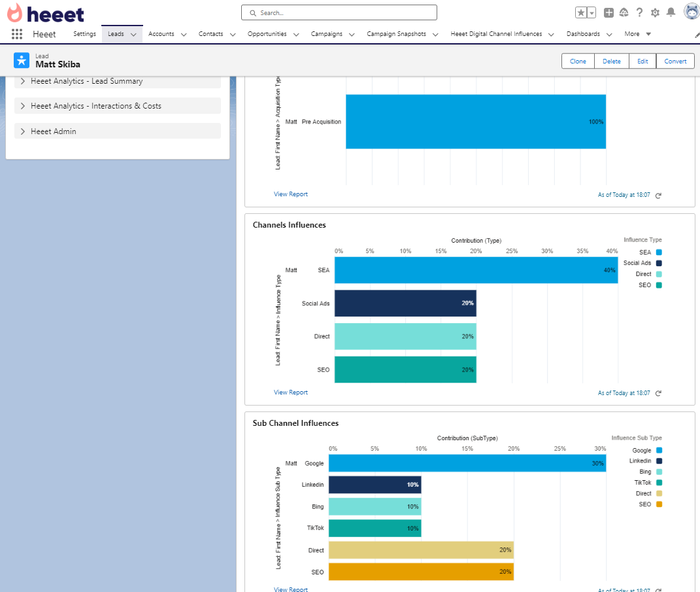Open View Report under Channels Influences
The height and width of the screenshot is (592, 700).
tap(290, 392)
